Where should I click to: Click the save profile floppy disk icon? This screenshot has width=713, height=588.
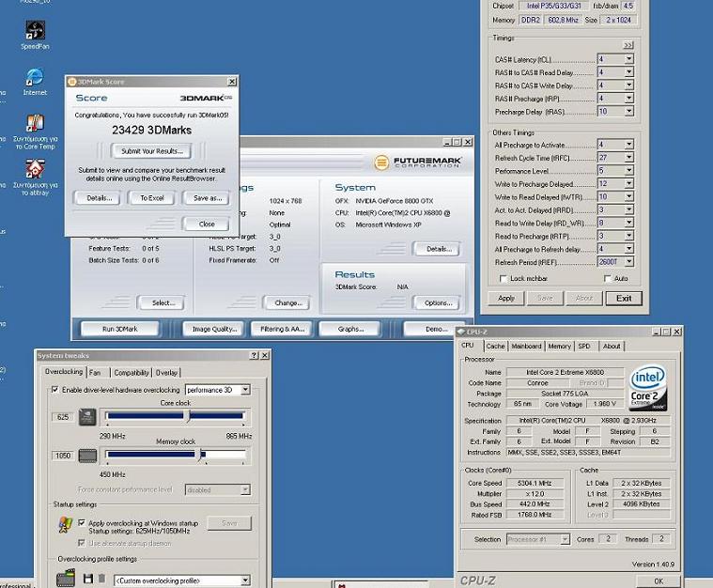click(x=88, y=579)
